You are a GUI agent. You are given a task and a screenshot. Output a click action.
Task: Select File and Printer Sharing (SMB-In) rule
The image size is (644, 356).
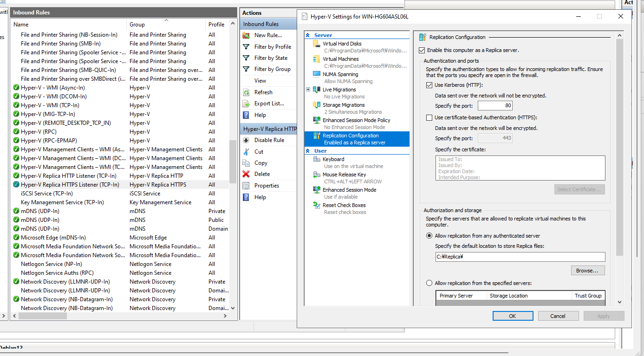[120, 44]
